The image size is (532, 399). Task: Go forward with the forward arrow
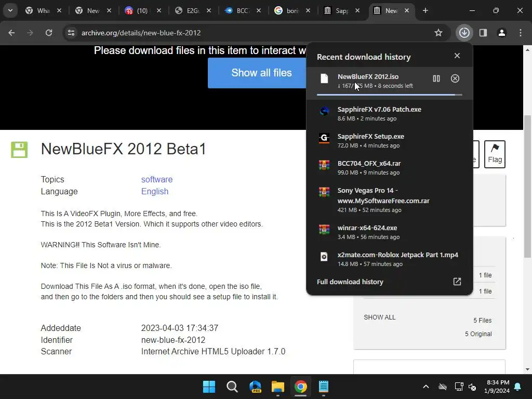coord(30,33)
